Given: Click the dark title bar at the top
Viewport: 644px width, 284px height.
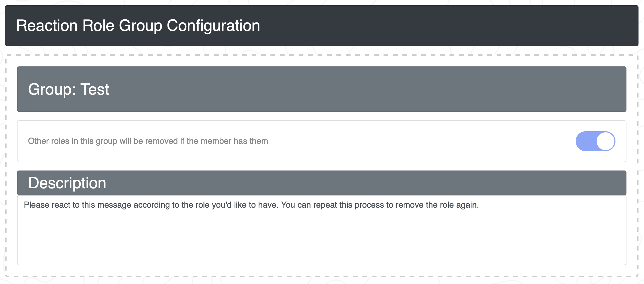Looking at the screenshot, I should [x=321, y=26].
